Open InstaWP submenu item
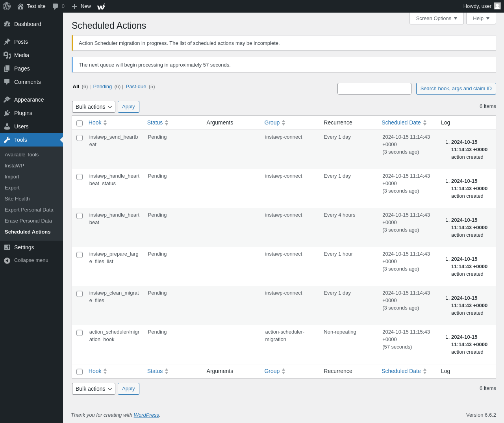 (14, 166)
